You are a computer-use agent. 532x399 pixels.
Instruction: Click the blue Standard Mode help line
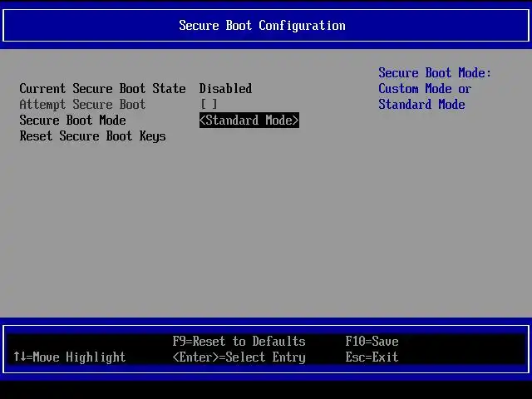pyautogui.click(x=421, y=104)
